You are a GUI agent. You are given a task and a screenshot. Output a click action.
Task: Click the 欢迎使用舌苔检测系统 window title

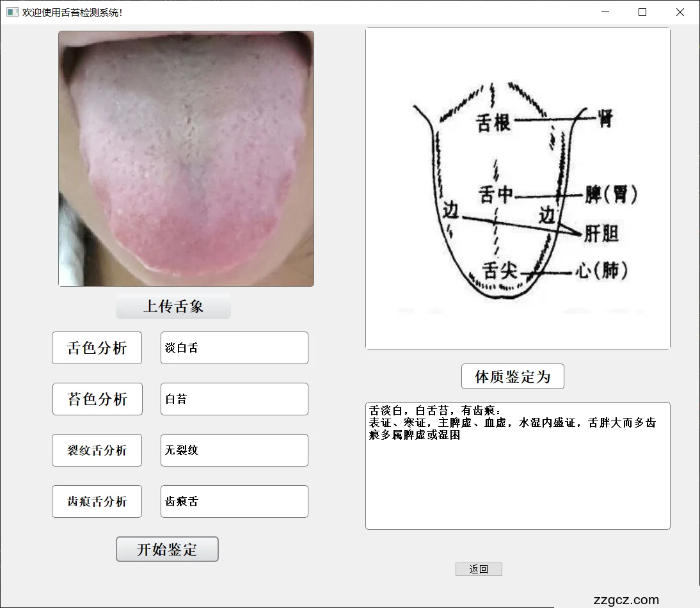coord(72,12)
